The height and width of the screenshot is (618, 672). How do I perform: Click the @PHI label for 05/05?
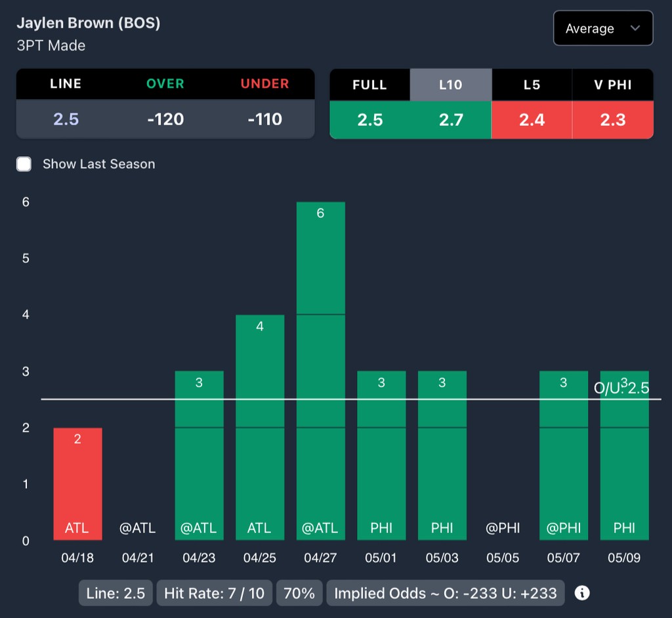[503, 528]
